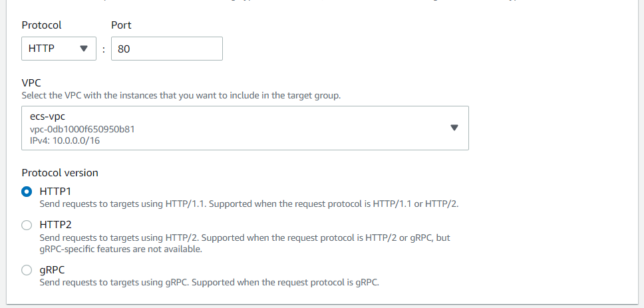Click the HTTP2 option label

point(55,225)
